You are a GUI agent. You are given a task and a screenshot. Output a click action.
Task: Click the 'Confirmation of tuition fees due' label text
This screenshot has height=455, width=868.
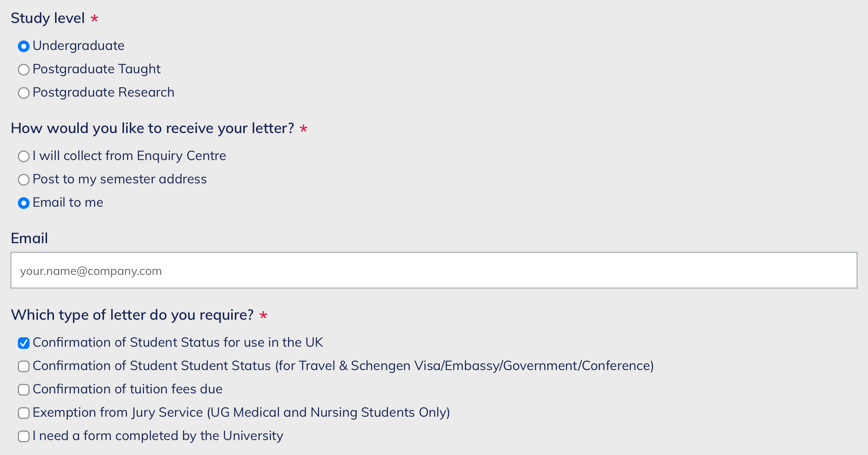click(127, 389)
